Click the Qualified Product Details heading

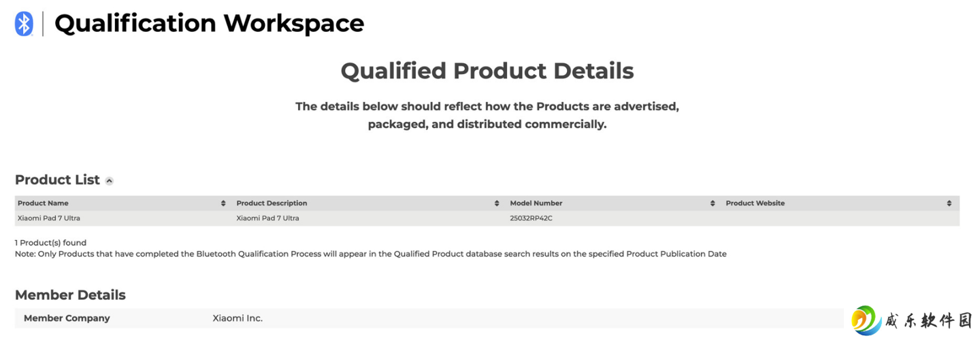(x=487, y=71)
